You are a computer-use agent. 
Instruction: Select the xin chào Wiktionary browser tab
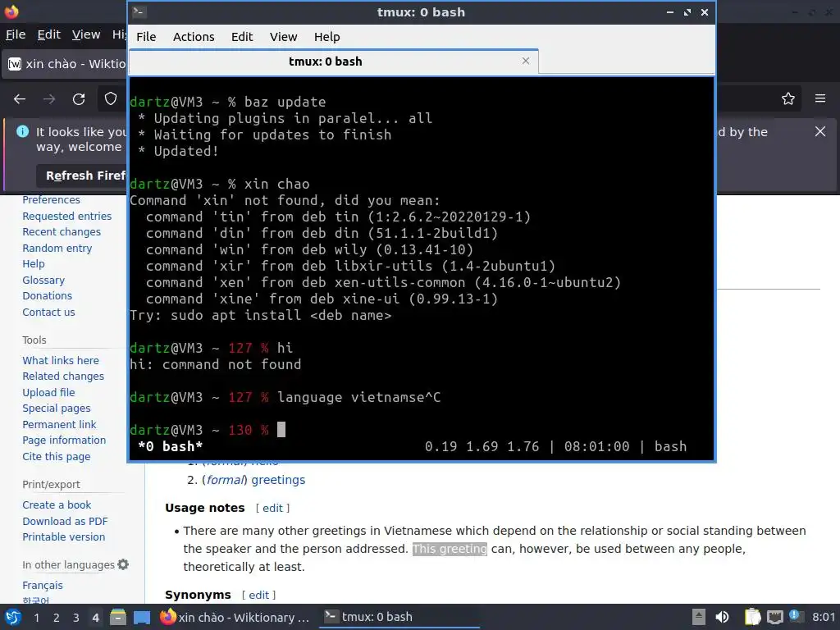tap(66, 64)
